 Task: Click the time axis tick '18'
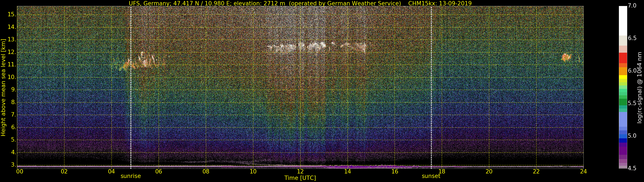tap(442, 172)
